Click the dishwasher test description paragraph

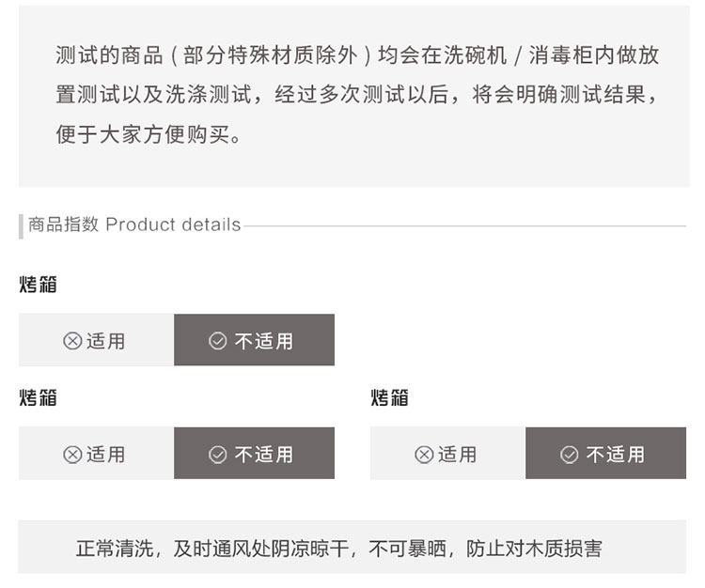[355, 95]
